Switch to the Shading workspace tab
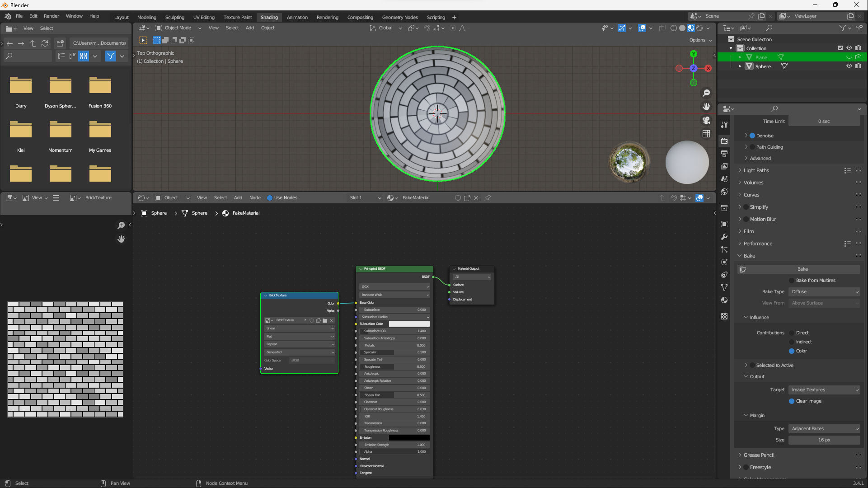The width and height of the screenshot is (868, 488). [269, 17]
